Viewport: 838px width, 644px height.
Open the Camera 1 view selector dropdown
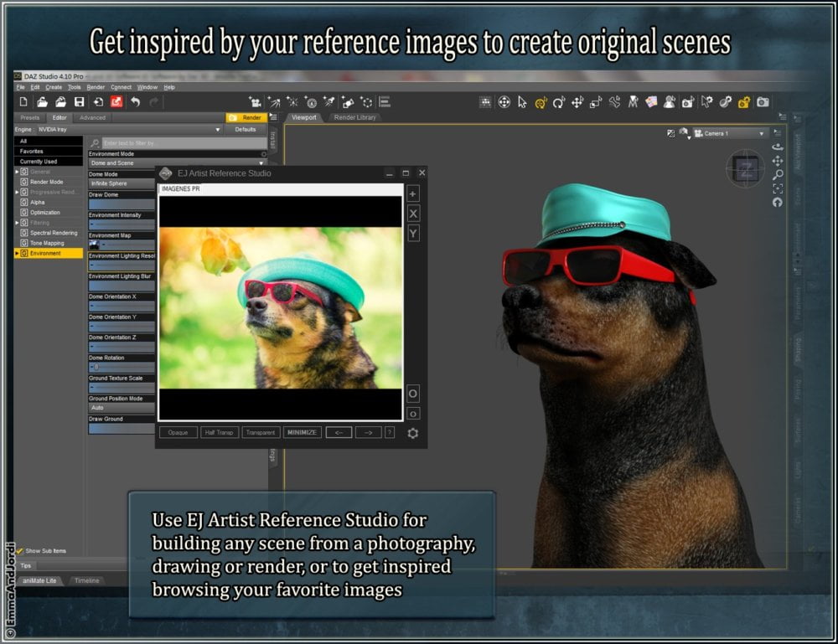729,133
